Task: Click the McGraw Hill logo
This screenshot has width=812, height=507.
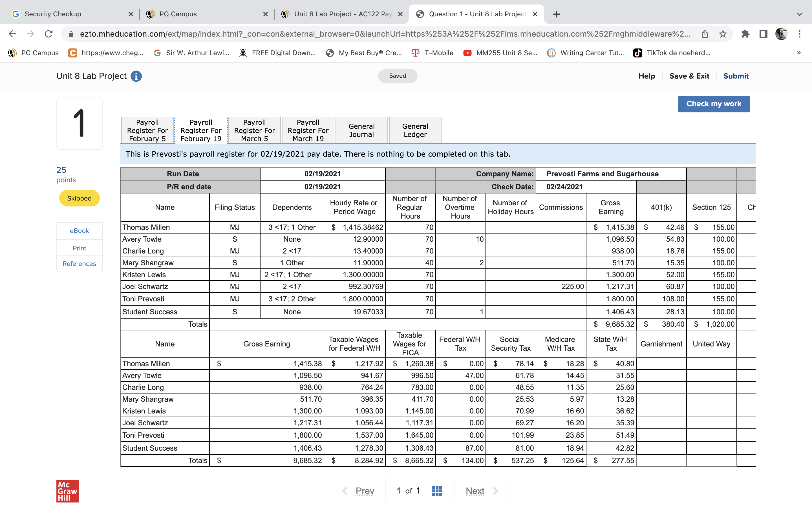Action: [67, 491]
